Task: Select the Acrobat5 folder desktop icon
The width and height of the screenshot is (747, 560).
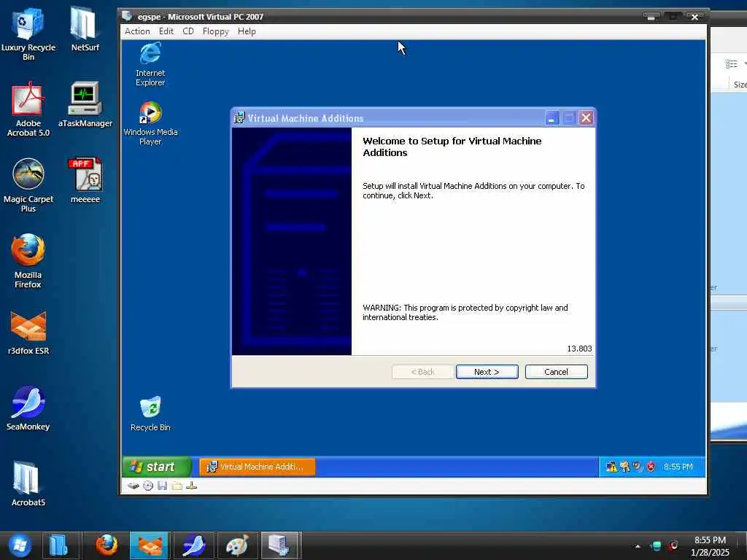Action: click(x=28, y=484)
